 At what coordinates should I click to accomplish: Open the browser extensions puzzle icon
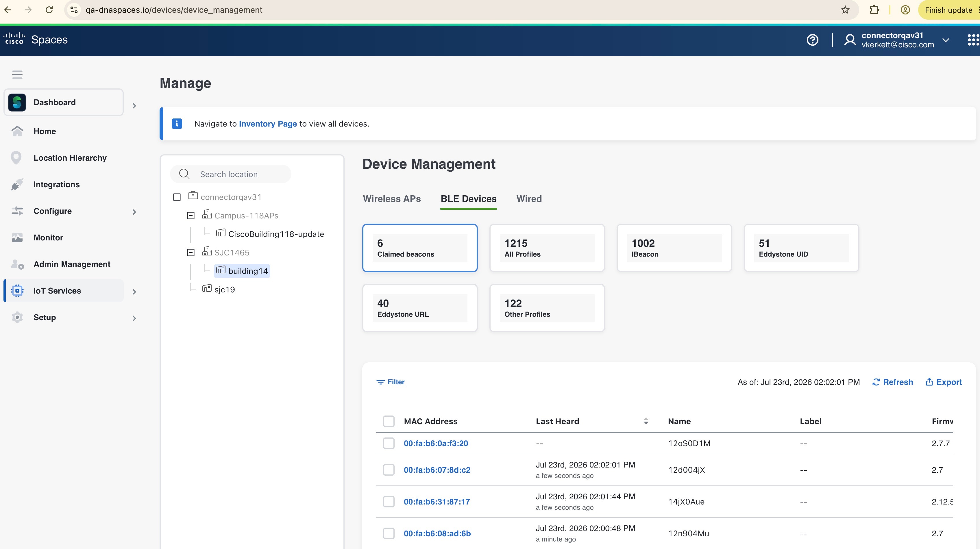coord(874,10)
